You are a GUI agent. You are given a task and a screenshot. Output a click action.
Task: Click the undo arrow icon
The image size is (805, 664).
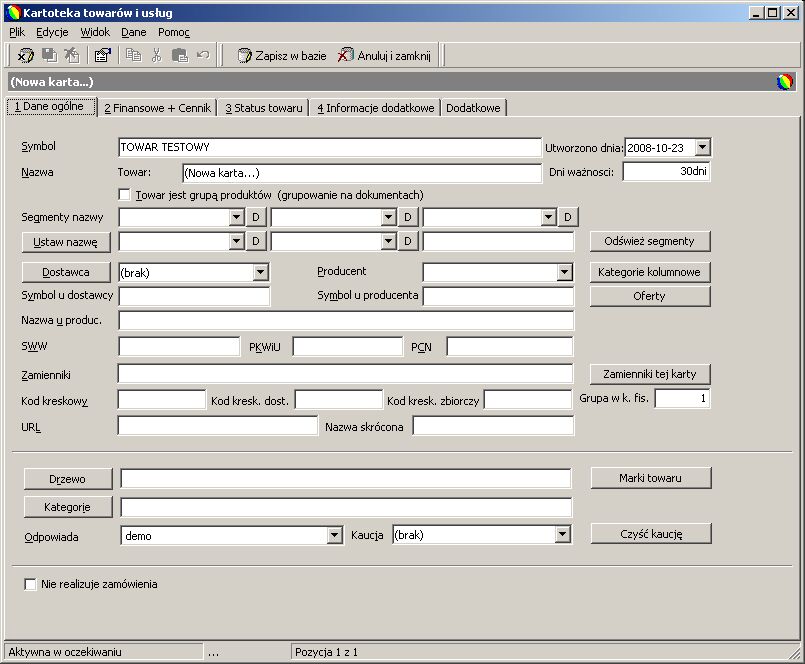(x=203, y=55)
